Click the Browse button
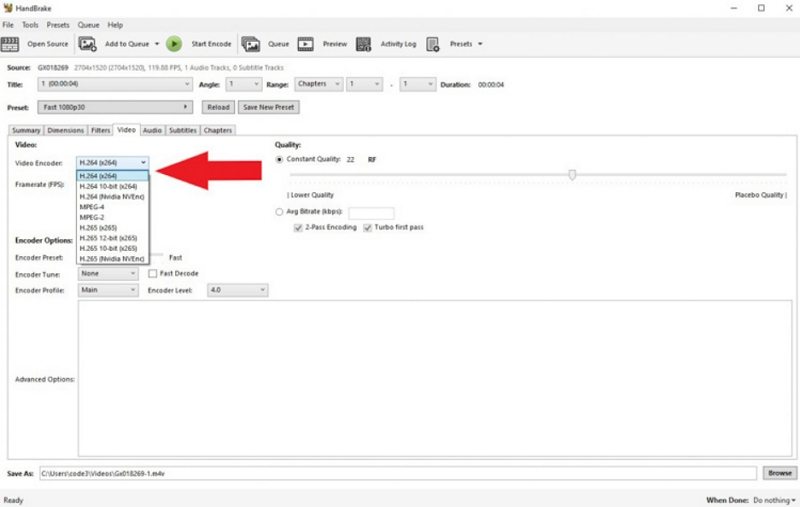800x507 pixels. (x=780, y=473)
